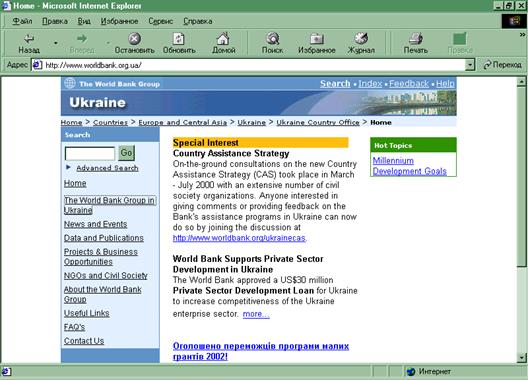Expand the address bar dropdown arrow

tap(470, 65)
